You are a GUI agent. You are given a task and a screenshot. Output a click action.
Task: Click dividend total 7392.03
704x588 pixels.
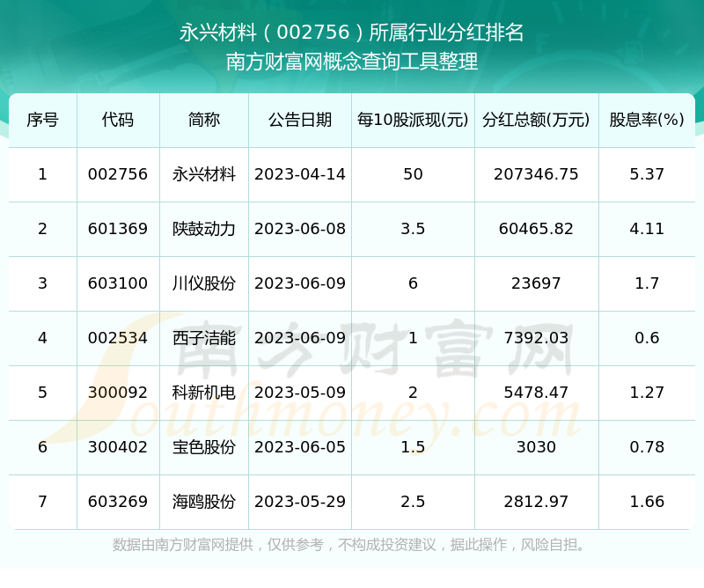[536, 338]
